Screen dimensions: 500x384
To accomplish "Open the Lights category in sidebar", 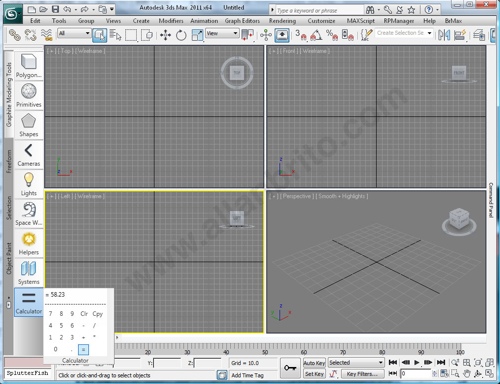I will (x=29, y=184).
